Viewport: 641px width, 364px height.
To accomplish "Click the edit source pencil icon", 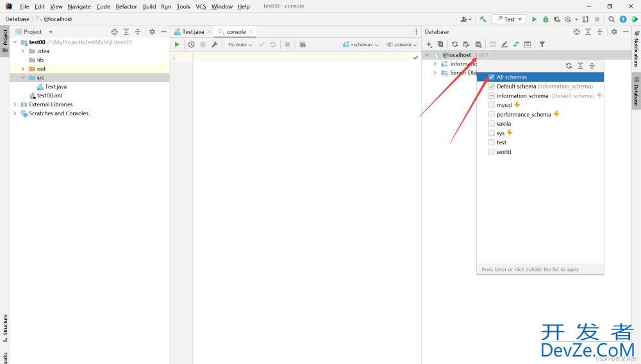I will tap(504, 44).
